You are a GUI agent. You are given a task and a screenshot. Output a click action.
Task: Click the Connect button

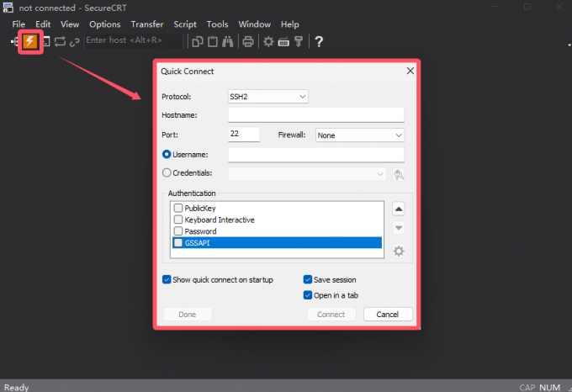[331, 315]
